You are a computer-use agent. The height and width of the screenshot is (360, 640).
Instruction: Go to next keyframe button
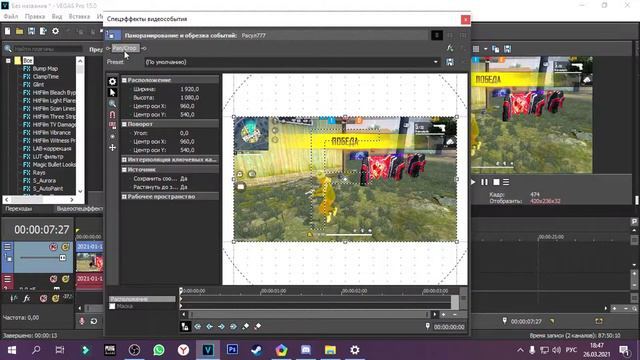click(x=221, y=327)
